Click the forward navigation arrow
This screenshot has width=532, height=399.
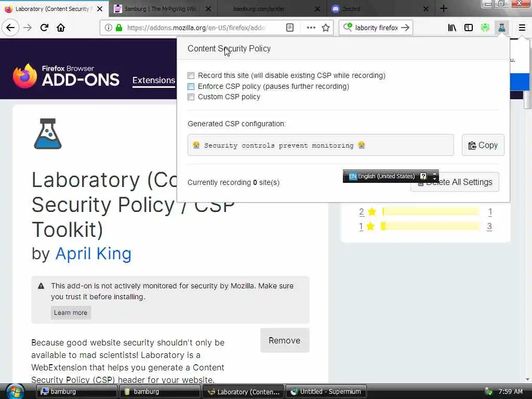coord(28,28)
